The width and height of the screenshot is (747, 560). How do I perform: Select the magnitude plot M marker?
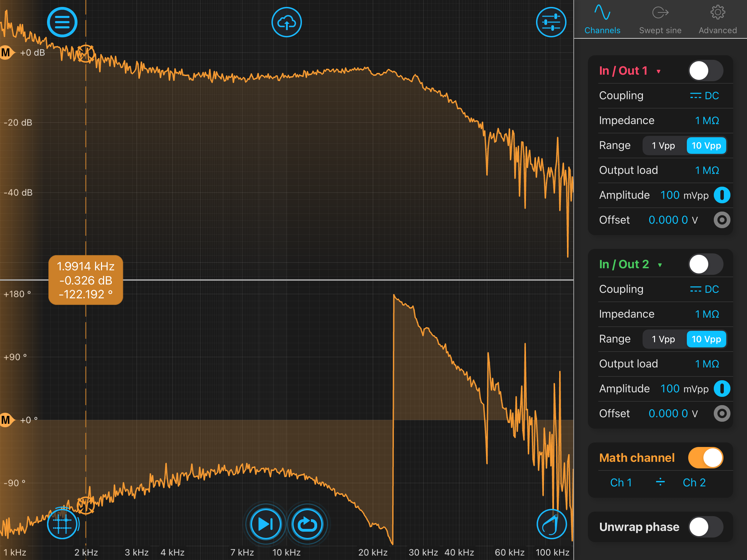click(7, 53)
